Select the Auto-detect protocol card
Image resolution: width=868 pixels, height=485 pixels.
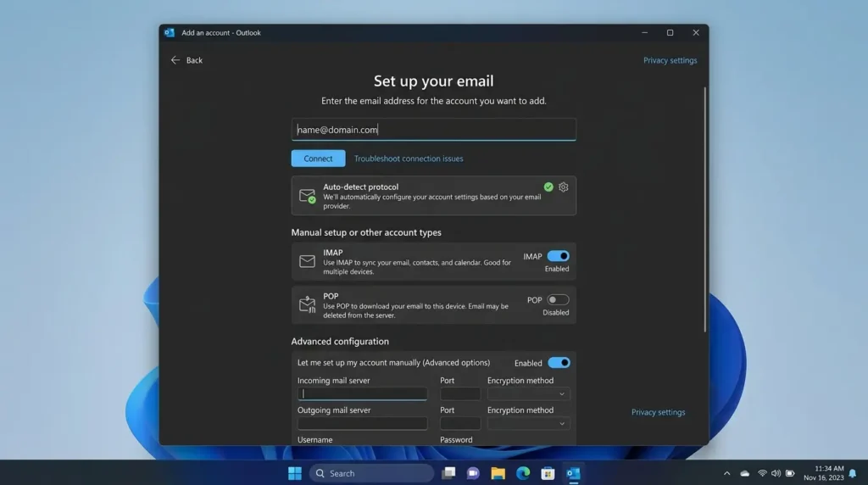click(x=433, y=196)
